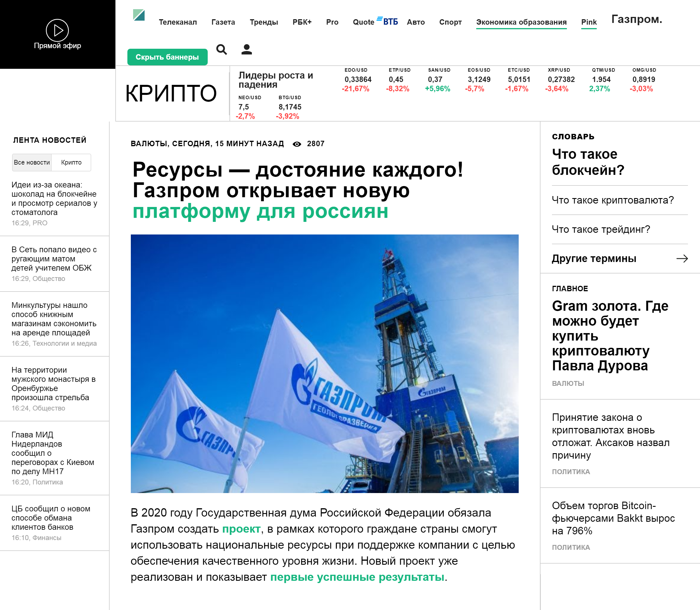Click ПОЛИТИКА tag under Аксаков story
Screen dimensions: 700x610
pos(571,472)
